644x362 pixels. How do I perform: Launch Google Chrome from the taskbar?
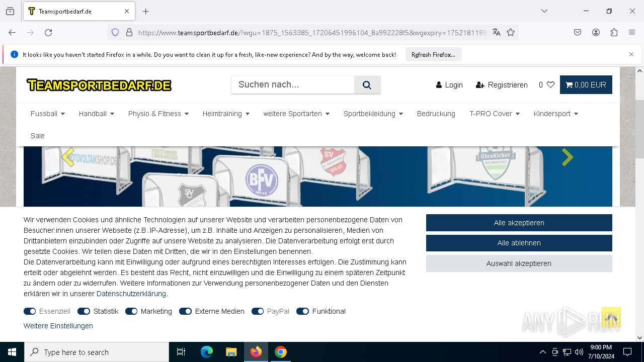click(281, 352)
